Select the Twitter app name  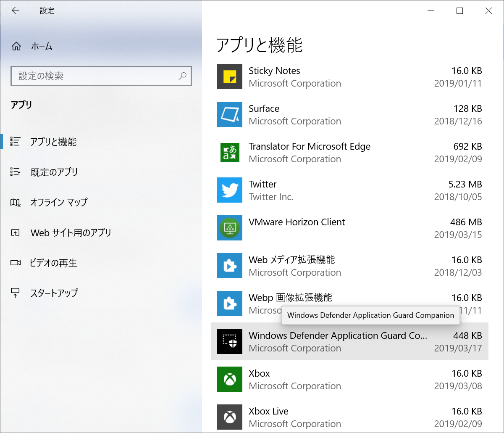tap(262, 184)
